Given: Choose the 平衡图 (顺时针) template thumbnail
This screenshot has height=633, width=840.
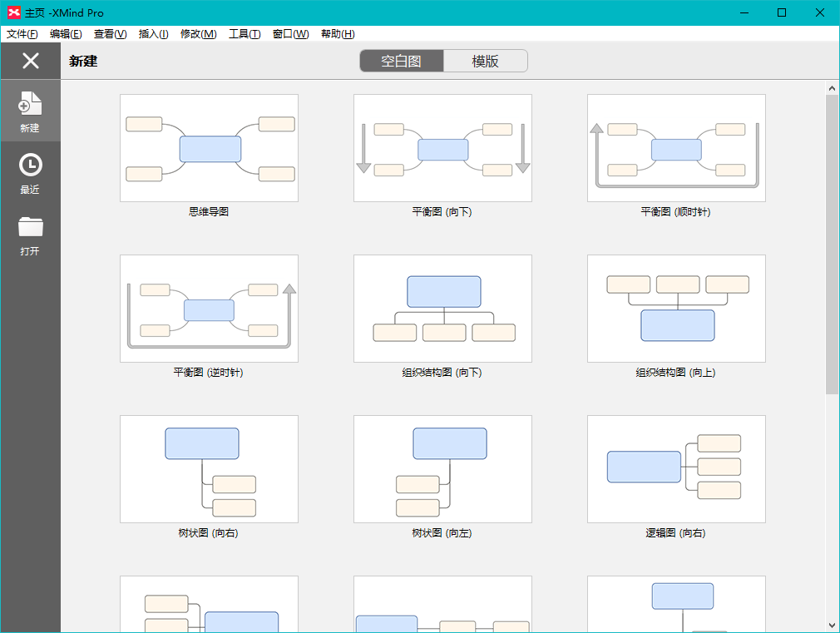Looking at the screenshot, I should click(676, 148).
